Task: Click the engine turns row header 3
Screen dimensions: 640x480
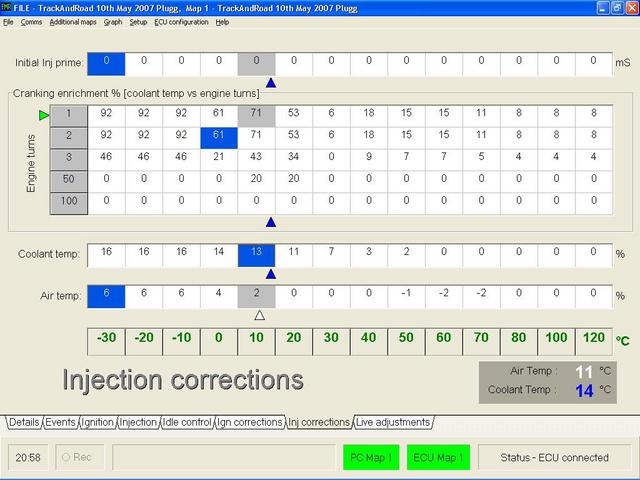Action: 69,160
